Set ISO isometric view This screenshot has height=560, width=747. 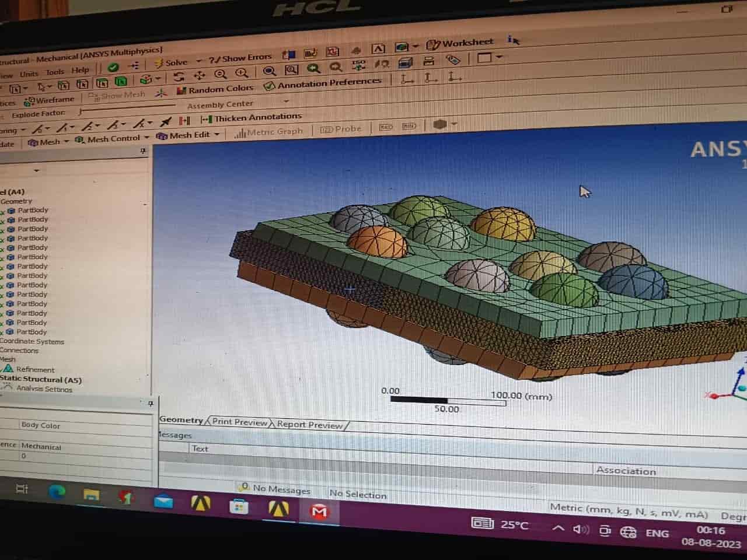click(x=358, y=65)
